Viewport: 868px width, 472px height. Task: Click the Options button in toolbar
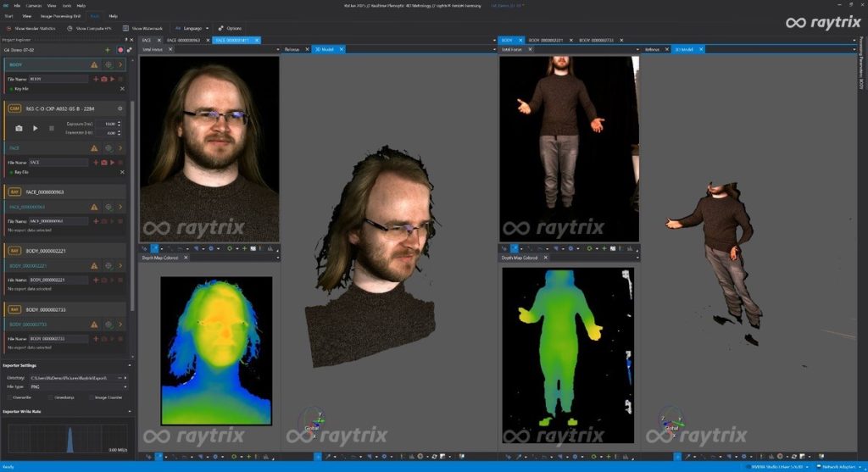coord(230,28)
